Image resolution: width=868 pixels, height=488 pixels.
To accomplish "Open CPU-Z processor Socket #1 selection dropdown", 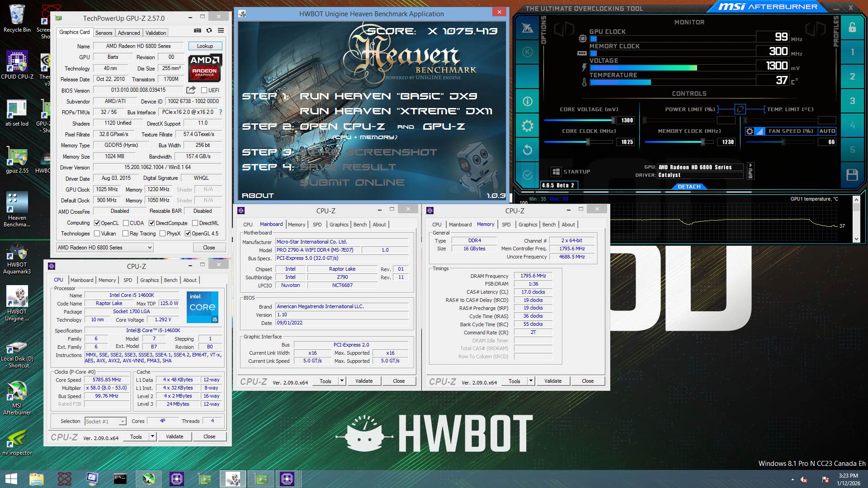I will [105, 421].
